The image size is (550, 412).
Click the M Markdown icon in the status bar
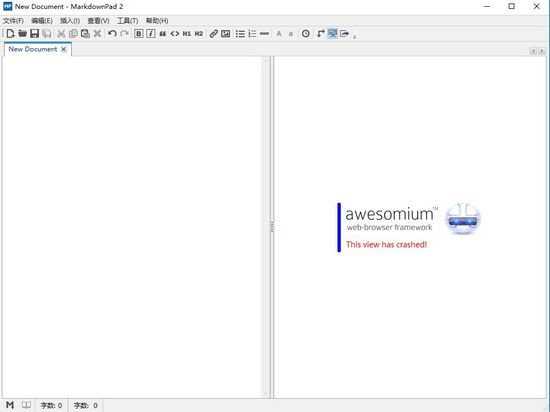(x=10, y=405)
